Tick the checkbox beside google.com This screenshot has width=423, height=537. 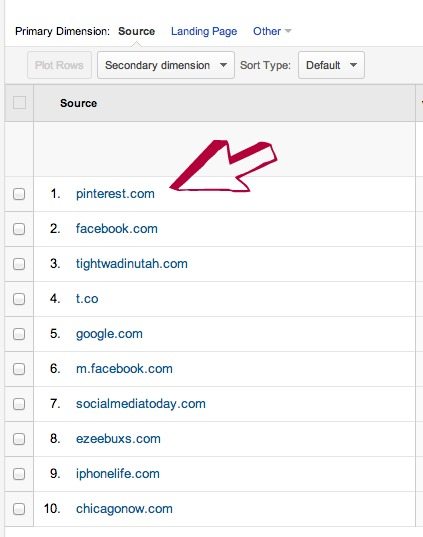pyautogui.click(x=19, y=334)
